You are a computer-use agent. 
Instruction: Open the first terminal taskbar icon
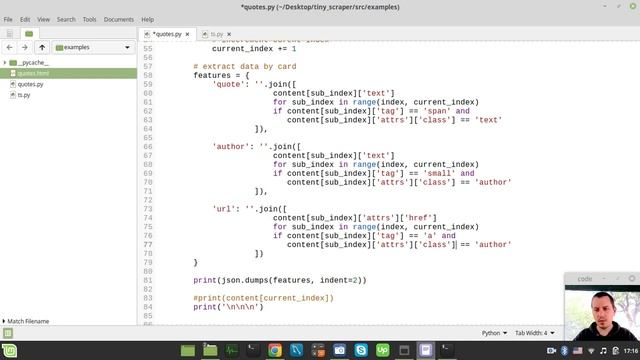[x=253, y=350]
